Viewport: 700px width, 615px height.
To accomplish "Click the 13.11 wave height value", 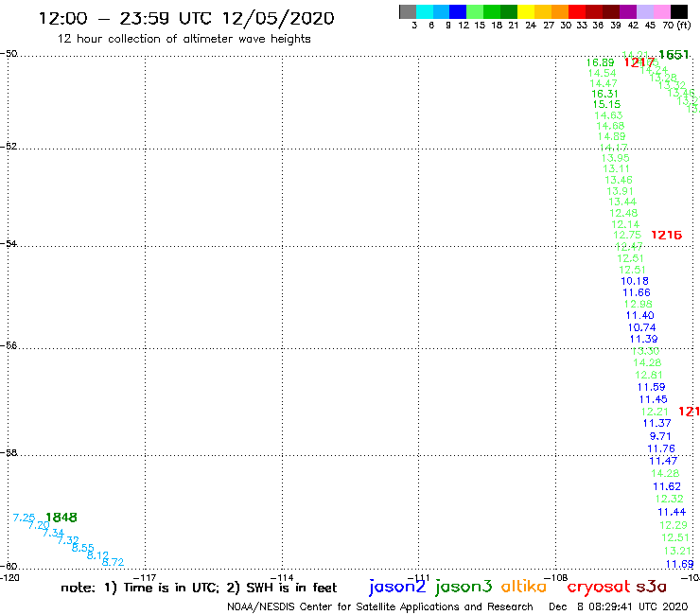I will (617, 168).
